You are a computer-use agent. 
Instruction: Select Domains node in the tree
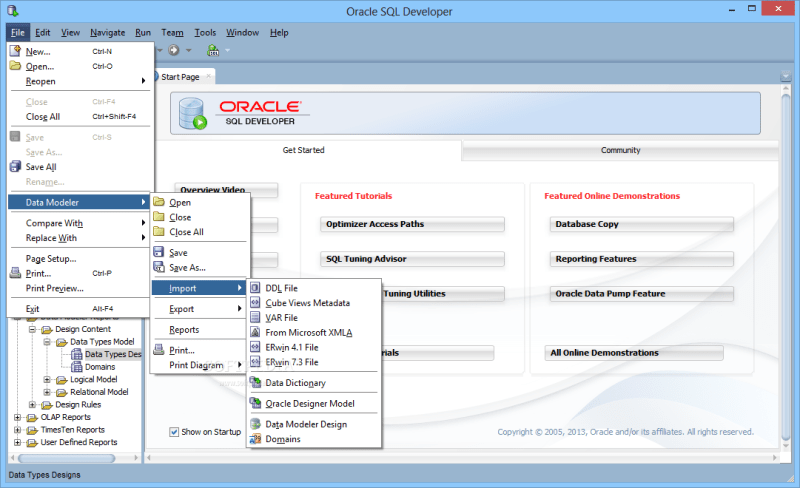pos(100,367)
